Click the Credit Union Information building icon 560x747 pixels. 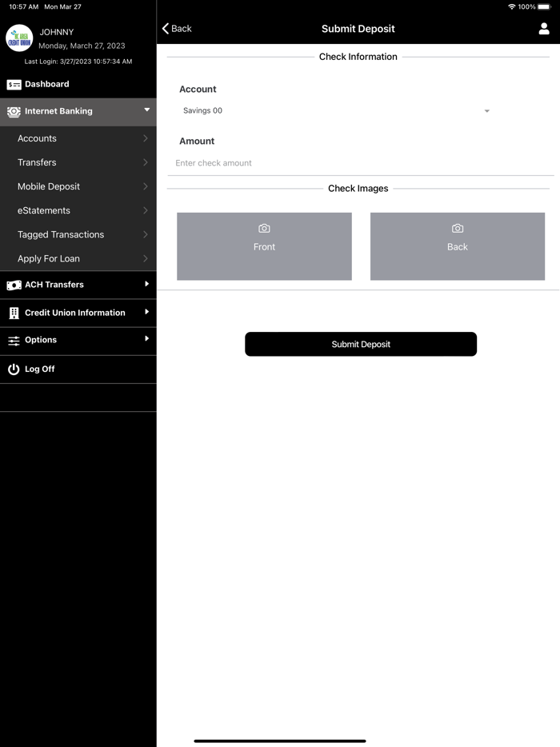[14, 313]
